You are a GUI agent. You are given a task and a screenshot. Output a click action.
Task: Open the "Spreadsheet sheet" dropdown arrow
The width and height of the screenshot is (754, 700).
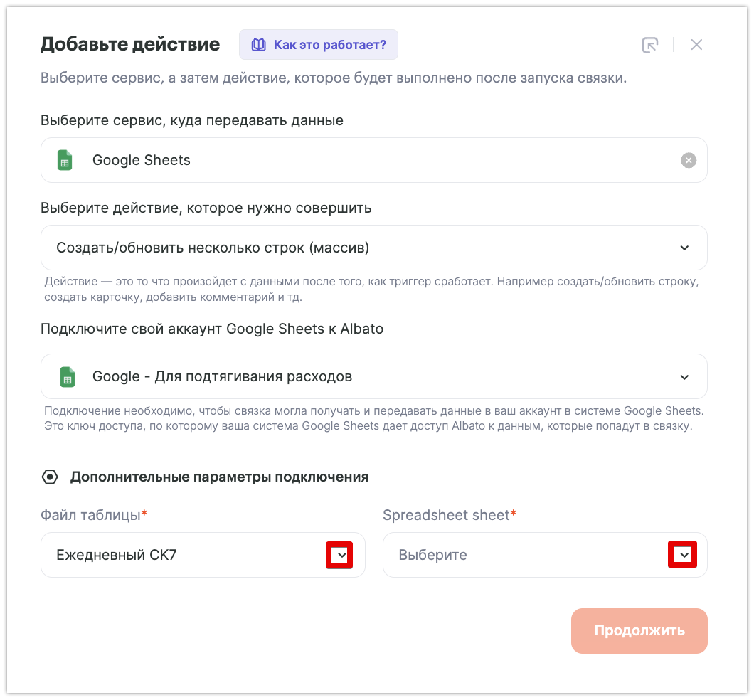point(683,555)
